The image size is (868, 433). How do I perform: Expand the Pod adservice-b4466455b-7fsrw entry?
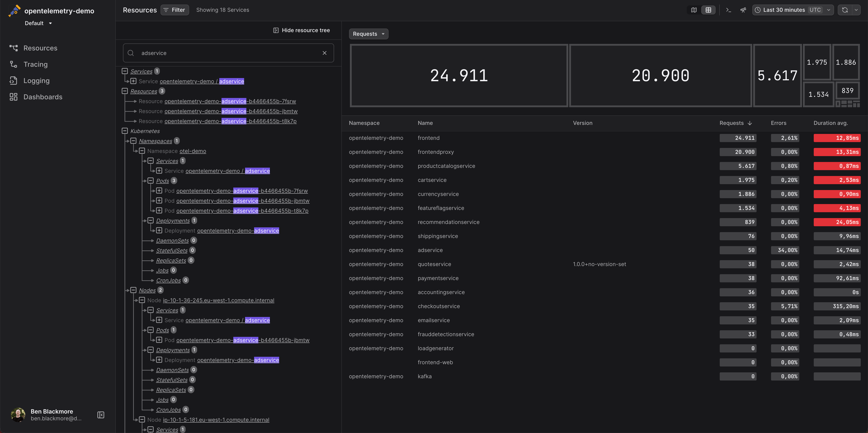[159, 190]
